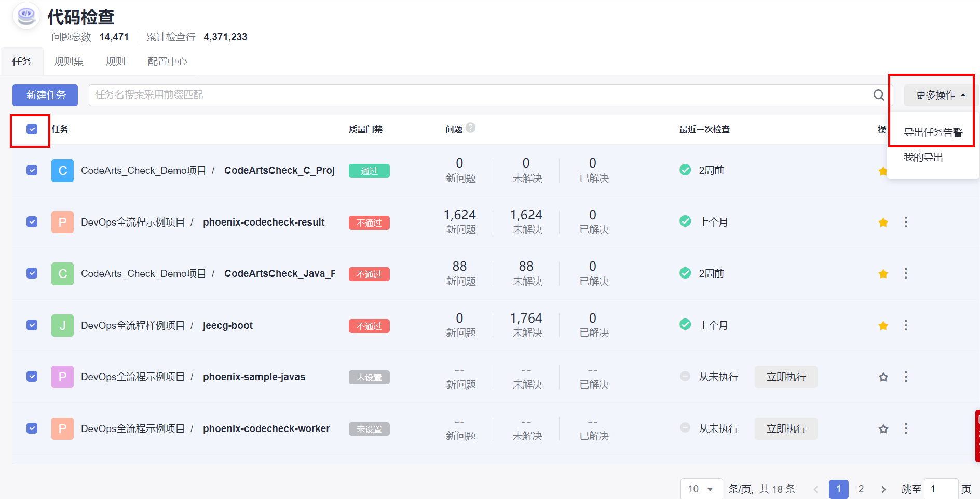This screenshot has width=980, height=499.
Task: Click the 最近一次检查 column header
Action: click(x=704, y=129)
